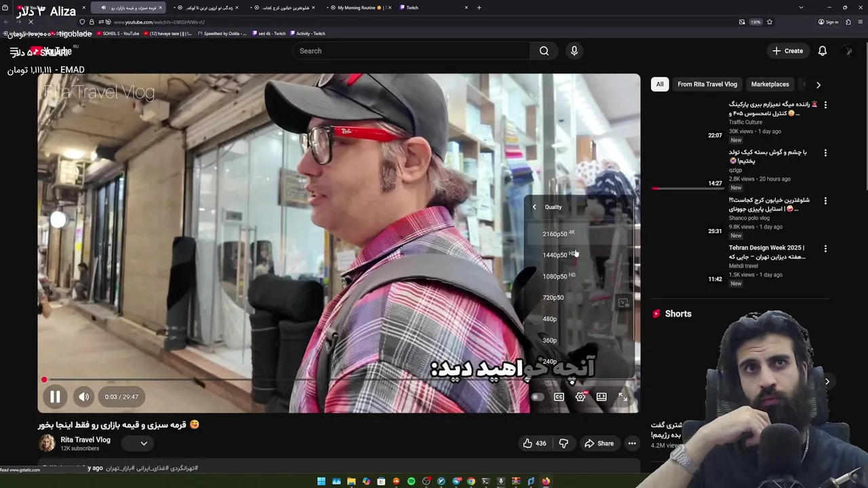The width and height of the screenshot is (868, 488).
Task: Set the video quality to 360p
Action: point(580,340)
